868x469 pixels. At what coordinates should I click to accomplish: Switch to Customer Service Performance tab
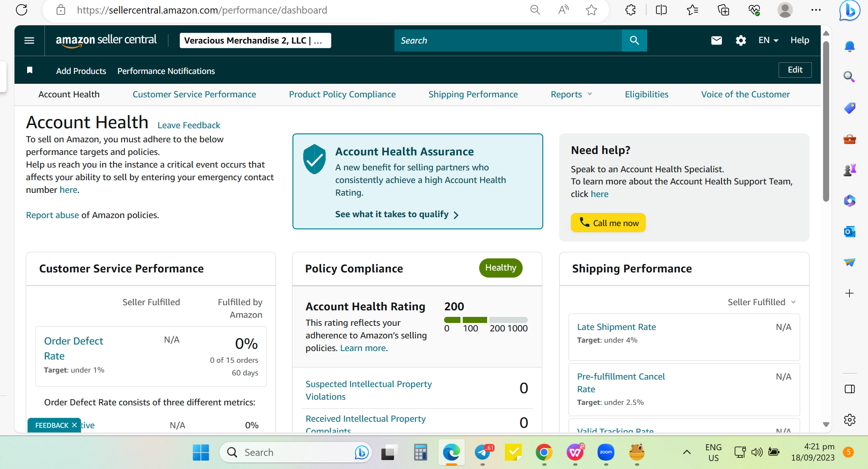(x=194, y=95)
